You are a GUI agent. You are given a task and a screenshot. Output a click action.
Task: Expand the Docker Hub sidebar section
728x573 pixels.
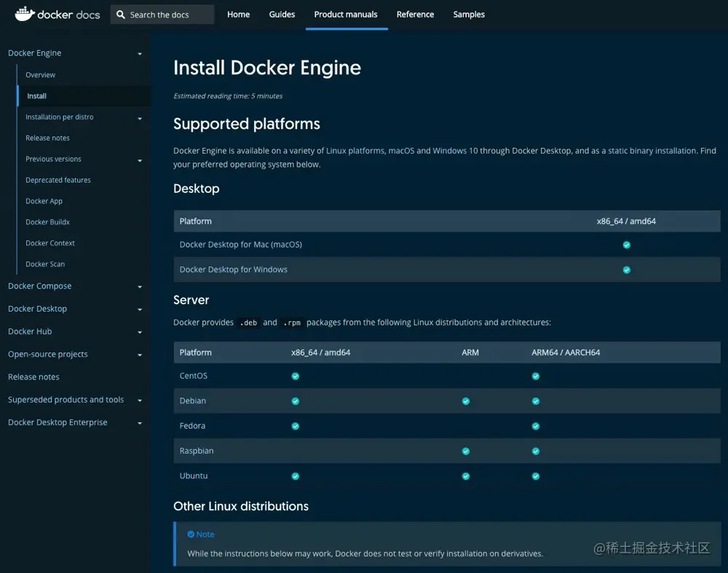139,331
